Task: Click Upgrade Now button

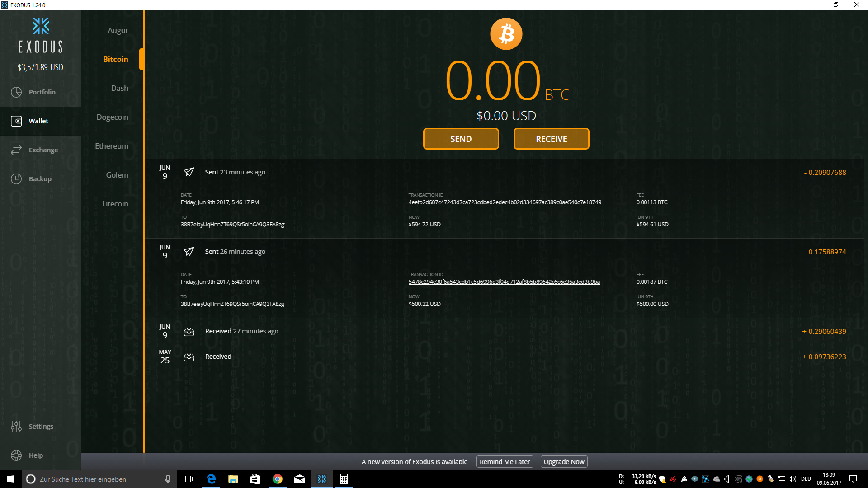Action: click(564, 462)
